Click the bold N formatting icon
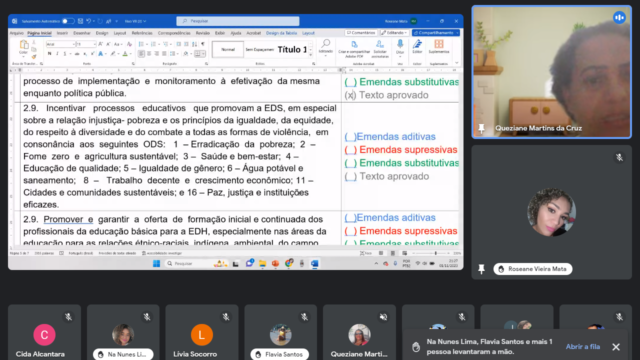 tap(49, 53)
